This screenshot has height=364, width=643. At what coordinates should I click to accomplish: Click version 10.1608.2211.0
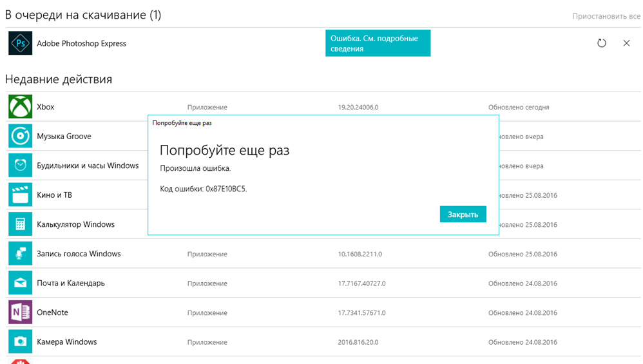(360, 254)
